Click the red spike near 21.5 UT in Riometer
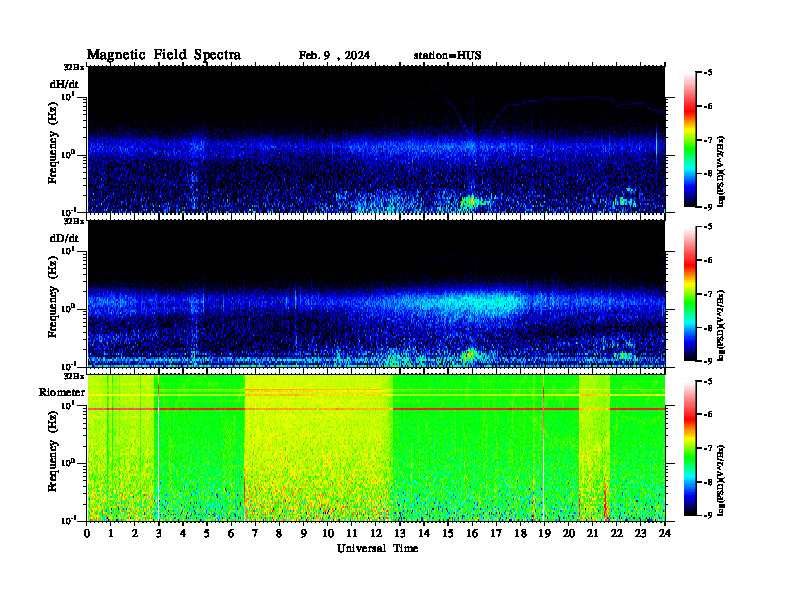The height and width of the screenshot is (612, 792). point(605,500)
